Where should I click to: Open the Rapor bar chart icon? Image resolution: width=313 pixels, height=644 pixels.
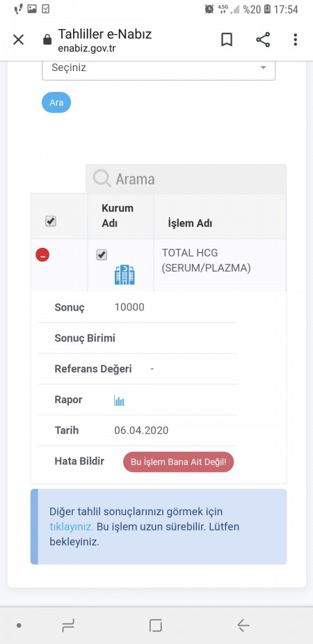pos(120,400)
